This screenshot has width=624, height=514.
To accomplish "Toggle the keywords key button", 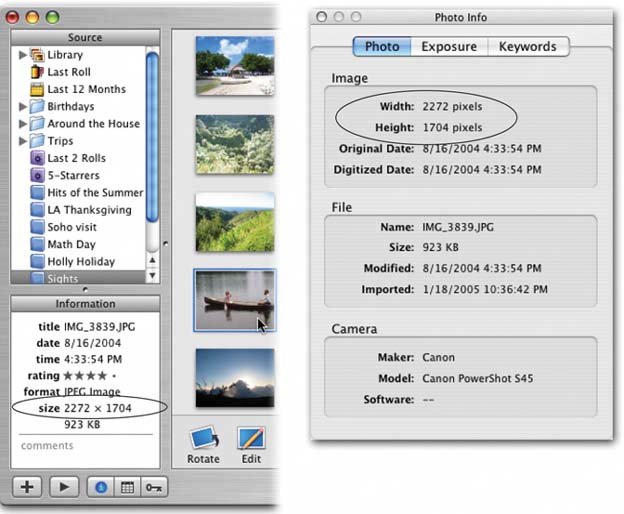I will point(154,487).
